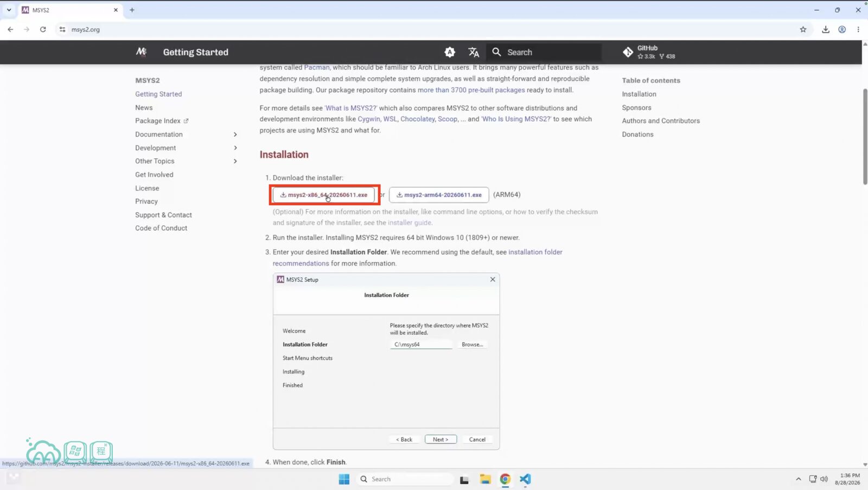Image resolution: width=868 pixels, height=490 pixels.
Task: Open the GitHub repository link
Action: tap(649, 52)
